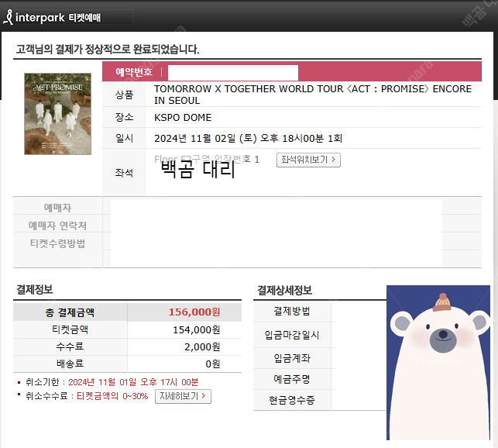This screenshot has width=498, height=448.
Task: Click the 좌석 row label
Action: [124, 173]
